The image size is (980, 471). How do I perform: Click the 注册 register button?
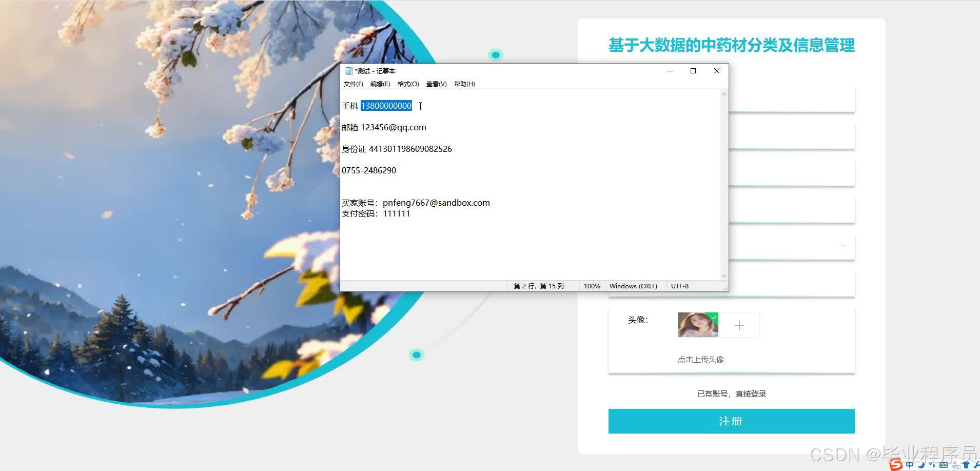coord(731,421)
